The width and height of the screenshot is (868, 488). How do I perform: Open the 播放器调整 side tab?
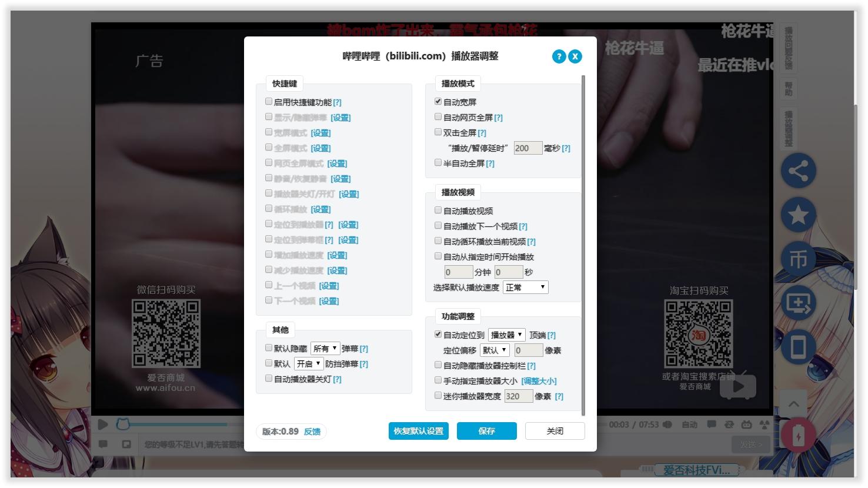[789, 128]
